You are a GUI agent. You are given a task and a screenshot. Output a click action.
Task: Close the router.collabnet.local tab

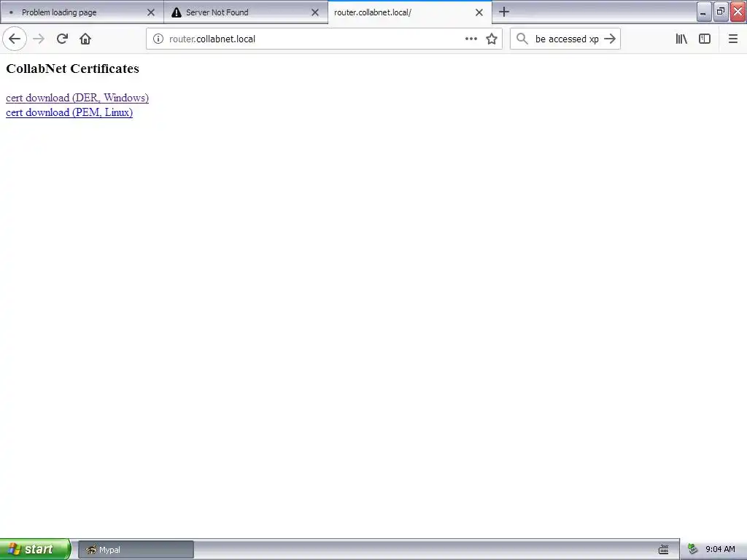479,12
